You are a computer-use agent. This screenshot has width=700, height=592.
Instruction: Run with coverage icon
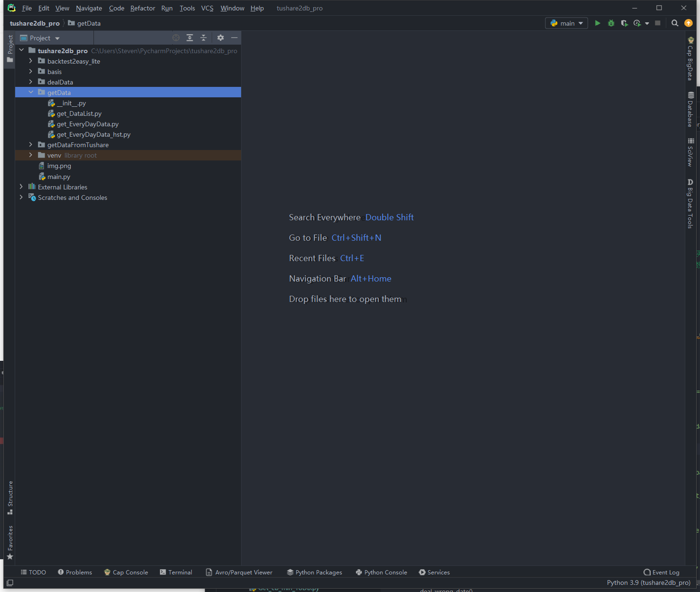point(625,23)
